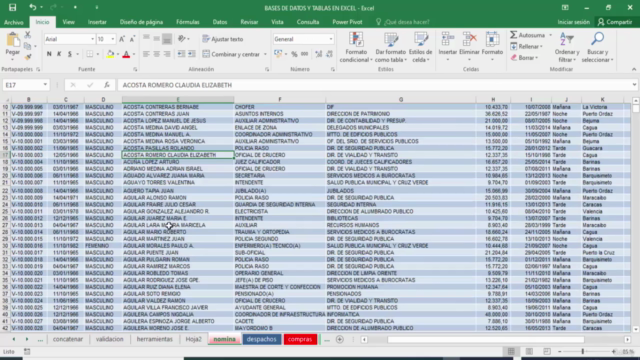
Task: Open Buscar y seleccionar menu
Action: (x=597, y=47)
